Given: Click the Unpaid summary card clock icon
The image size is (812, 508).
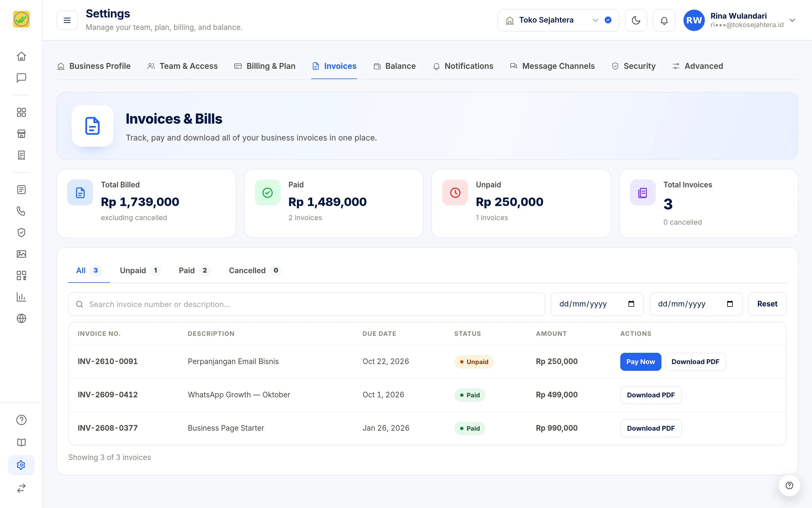Looking at the screenshot, I should tap(455, 192).
